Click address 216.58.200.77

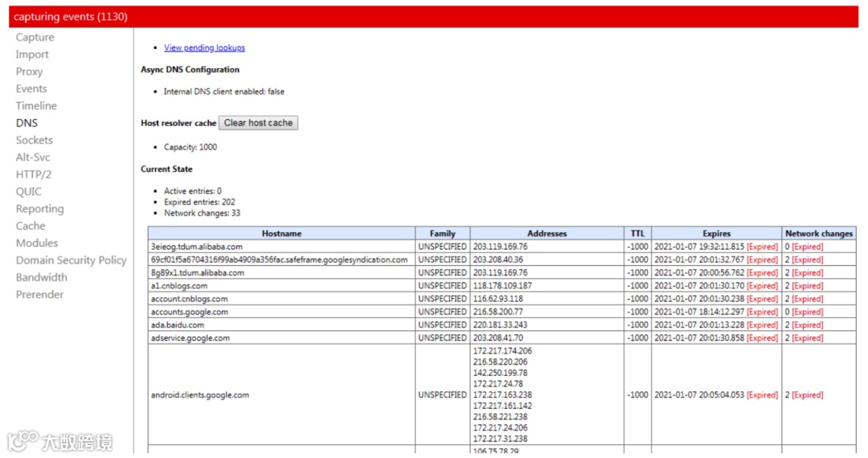(x=497, y=312)
